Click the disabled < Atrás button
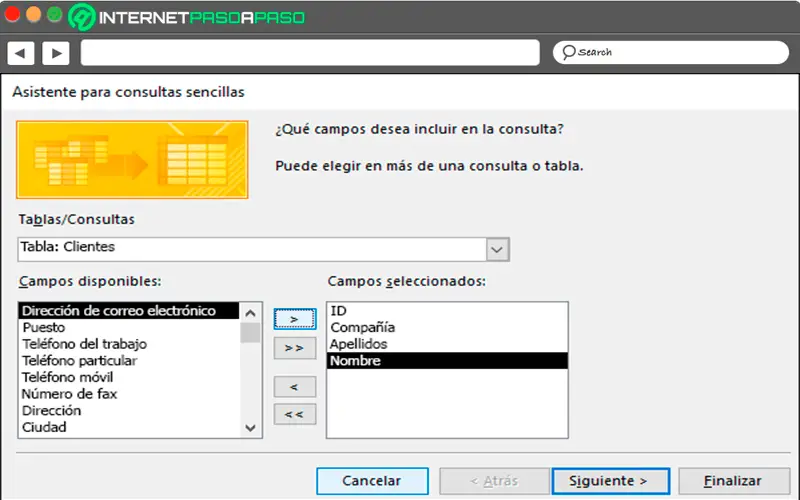800x500 pixels. (494, 481)
